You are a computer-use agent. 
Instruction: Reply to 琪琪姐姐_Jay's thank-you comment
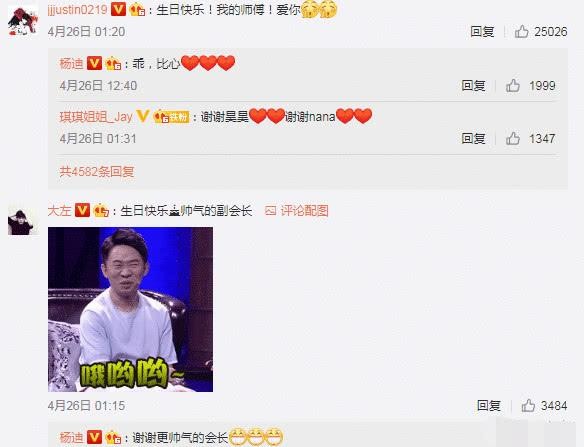pyautogui.click(x=473, y=139)
